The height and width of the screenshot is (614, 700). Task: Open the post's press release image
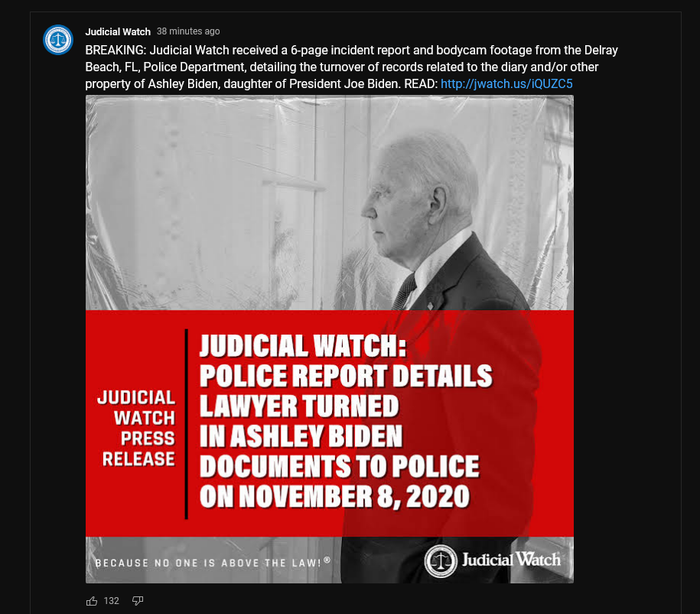click(x=330, y=339)
